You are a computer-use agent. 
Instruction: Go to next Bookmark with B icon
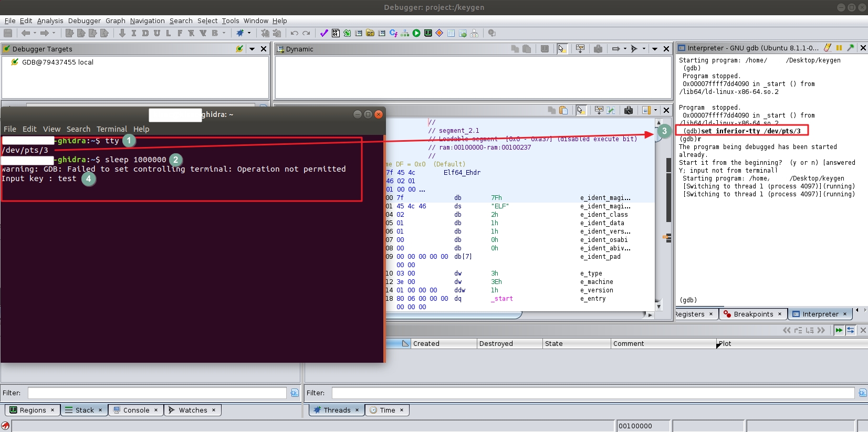215,33
